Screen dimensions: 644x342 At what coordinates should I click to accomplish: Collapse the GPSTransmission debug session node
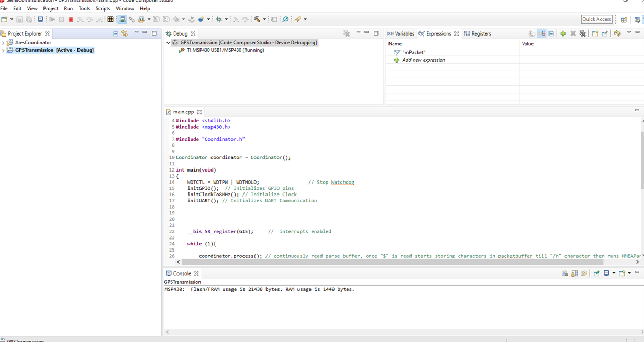[168, 43]
